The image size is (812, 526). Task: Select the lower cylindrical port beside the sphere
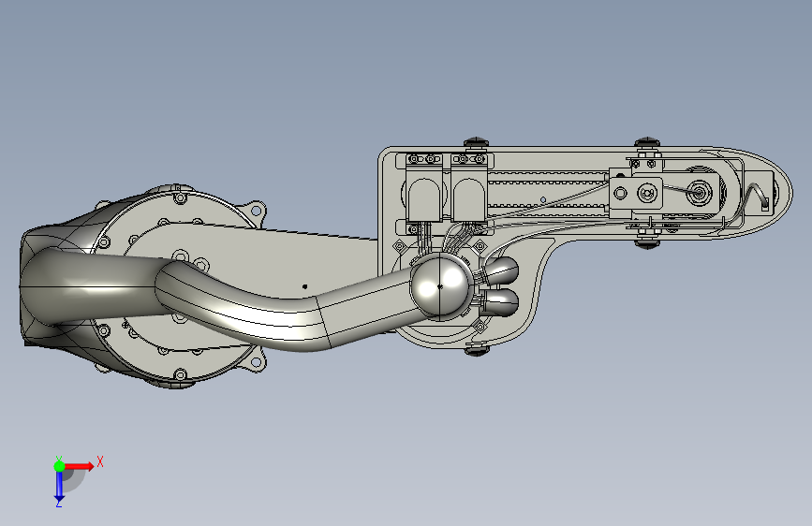[501, 302]
